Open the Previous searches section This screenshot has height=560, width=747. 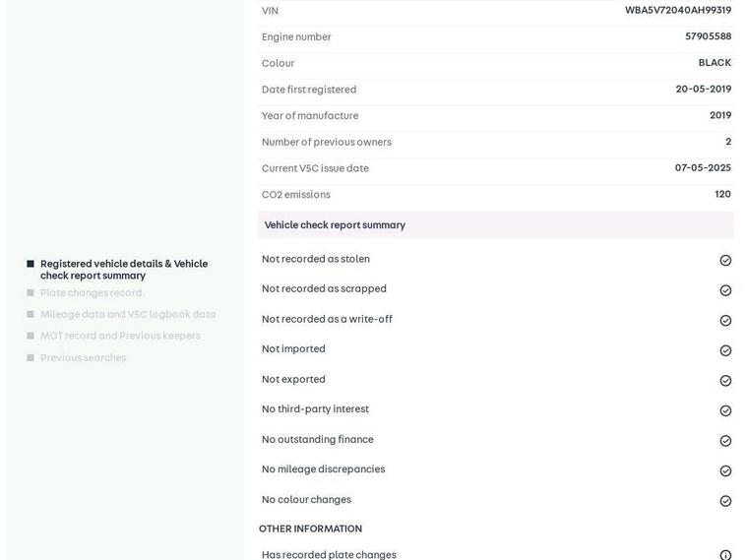pos(83,358)
